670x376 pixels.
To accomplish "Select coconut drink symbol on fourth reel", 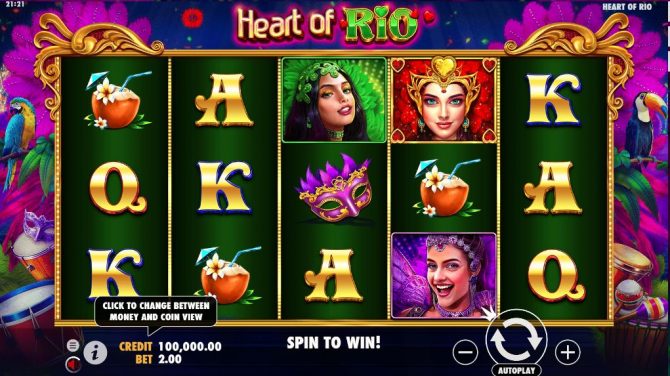I will pyautogui.click(x=445, y=188).
